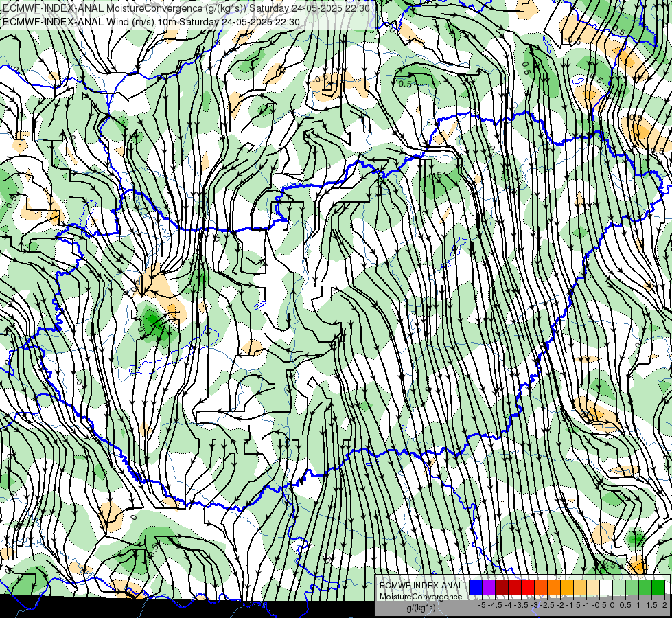Image resolution: width=672 pixels, height=618 pixels.
Task: Click the legend scale value 2
Action: 664,605
